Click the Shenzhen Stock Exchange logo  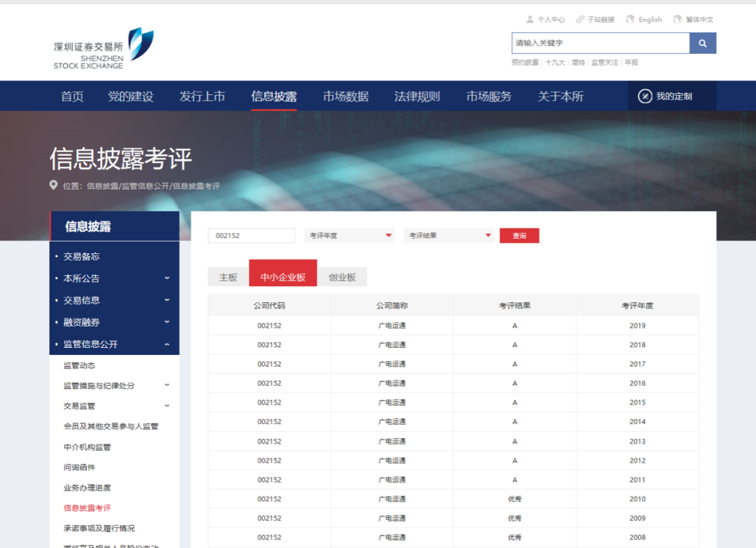103,48
